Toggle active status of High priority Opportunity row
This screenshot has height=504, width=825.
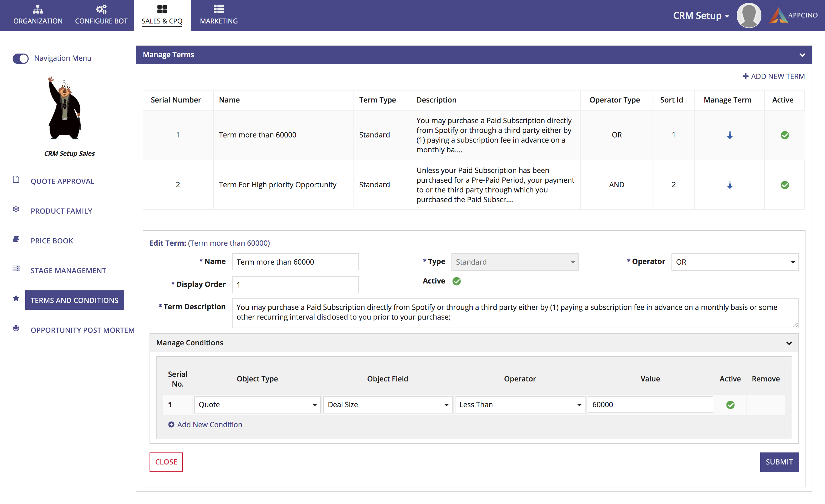(785, 185)
